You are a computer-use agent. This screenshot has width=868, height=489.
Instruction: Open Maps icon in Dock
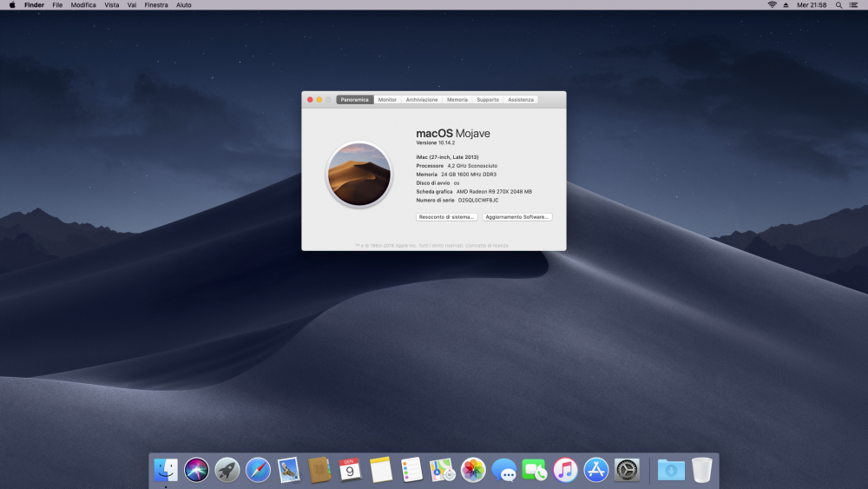[443, 470]
